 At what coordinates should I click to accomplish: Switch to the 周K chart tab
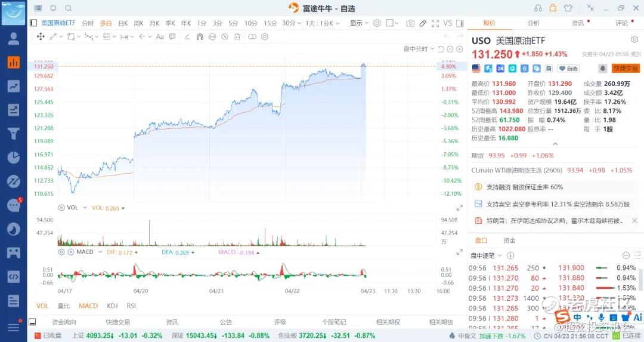coord(138,23)
